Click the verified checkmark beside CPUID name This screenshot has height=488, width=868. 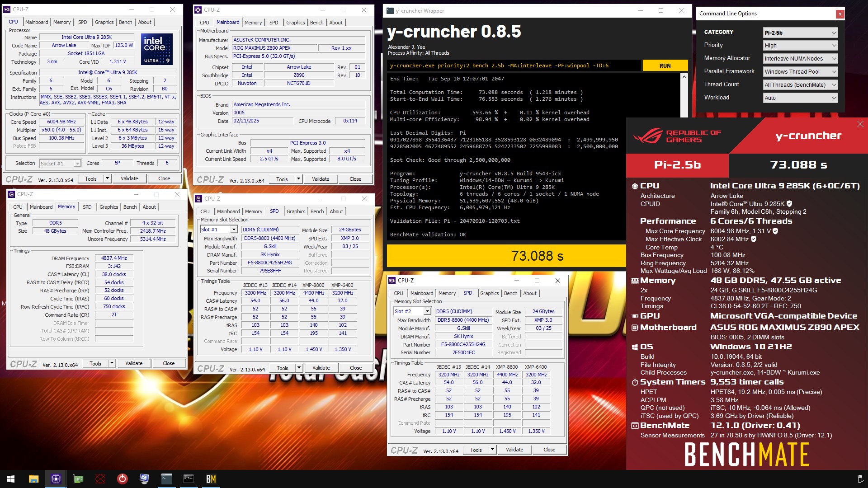789,204
